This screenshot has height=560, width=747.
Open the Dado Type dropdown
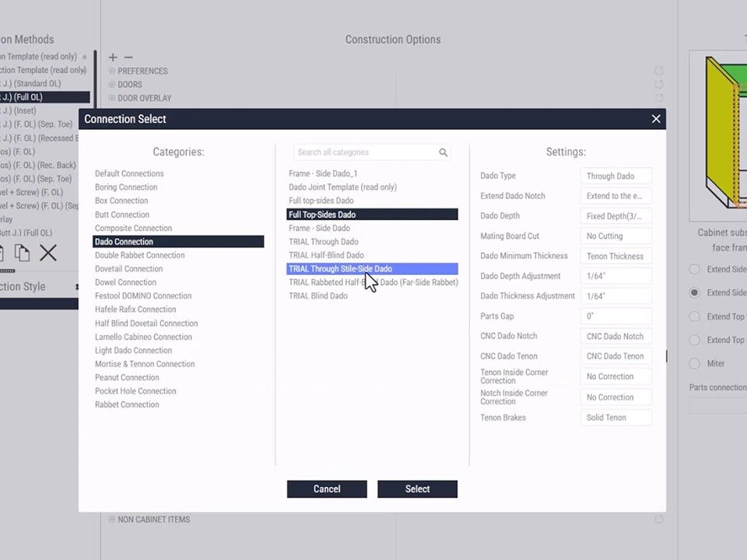pos(615,176)
